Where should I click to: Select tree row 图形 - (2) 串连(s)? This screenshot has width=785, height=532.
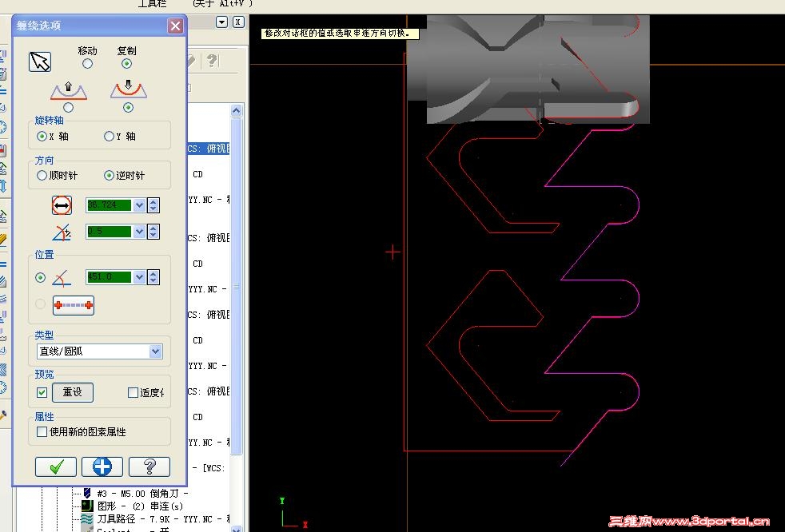point(140,506)
